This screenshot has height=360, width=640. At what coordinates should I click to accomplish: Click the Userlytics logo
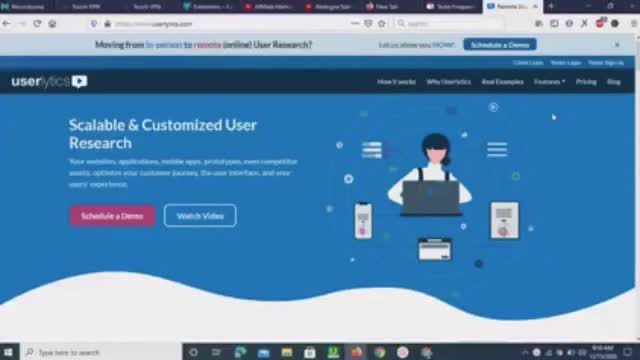(x=49, y=82)
